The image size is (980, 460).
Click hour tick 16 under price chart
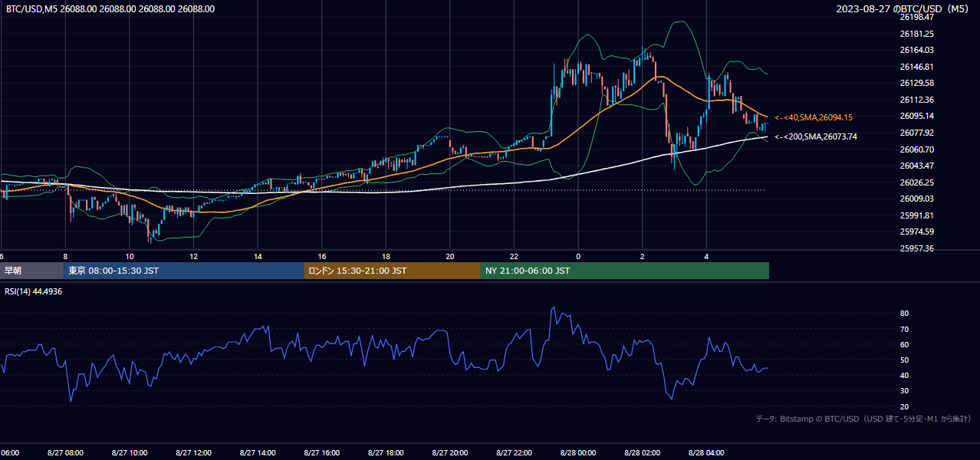(x=321, y=256)
